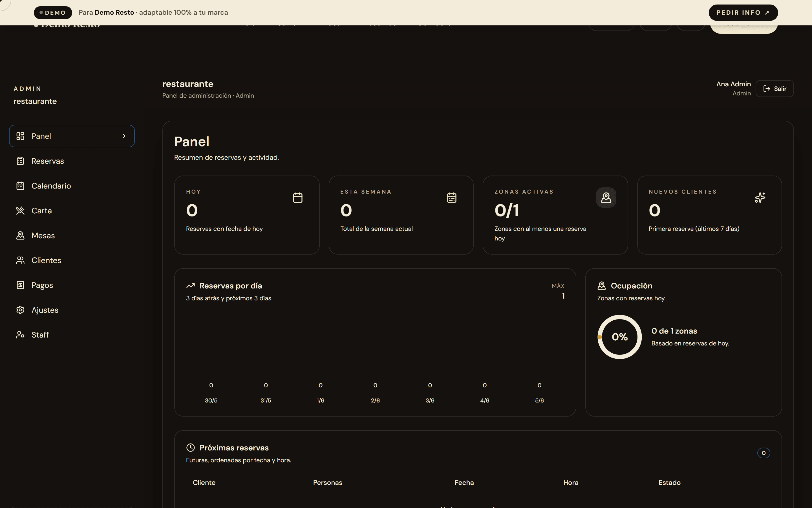This screenshot has height=508, width=812.
Task: Click the calendar icon in Esta Semana card
Action: coord(452,198)
